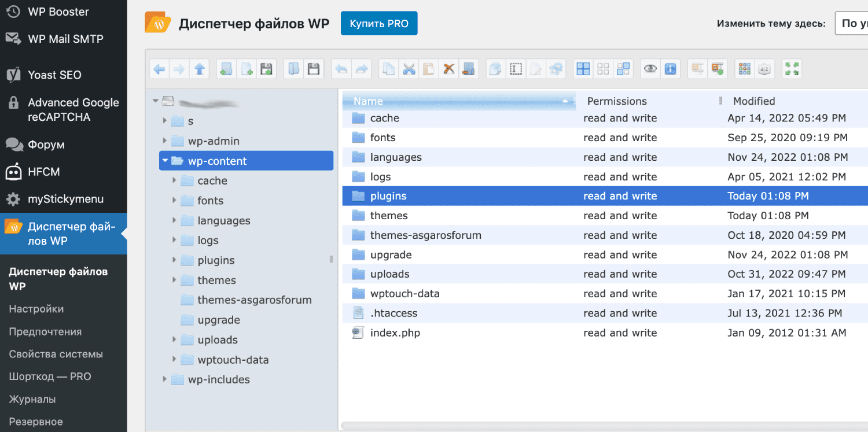Viewport: 868px width, 432px height.
Task: Undo the last file operation
Action: [341, 69]
